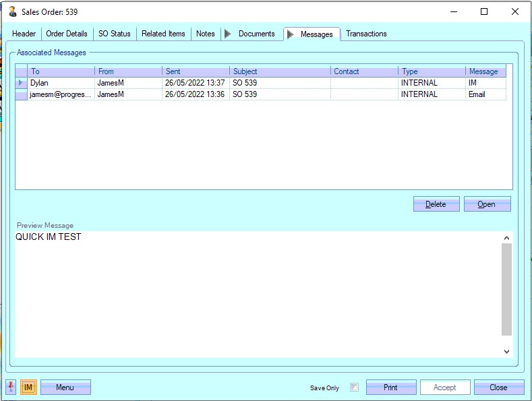The image size is (532, 401).
Task: Click the arrow row indicator beside Dylan
Action: click(21, 83)
